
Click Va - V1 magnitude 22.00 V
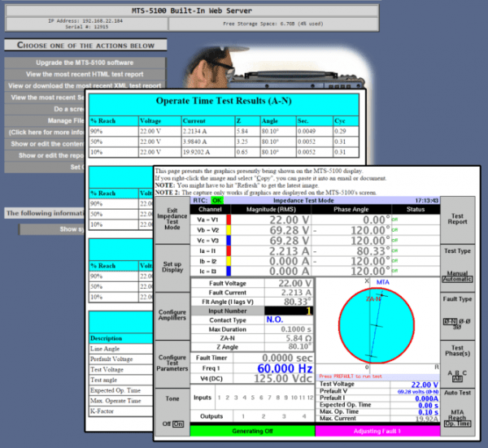[x=289, y=220]
